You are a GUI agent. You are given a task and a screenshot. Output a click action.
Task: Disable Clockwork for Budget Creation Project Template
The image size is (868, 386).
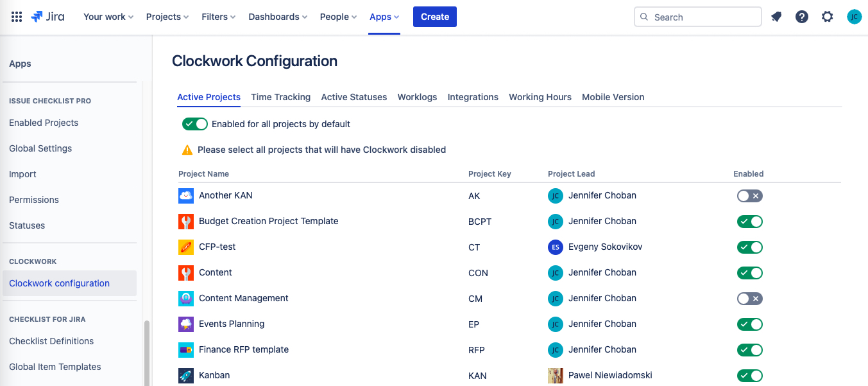(x=750, y=222)
